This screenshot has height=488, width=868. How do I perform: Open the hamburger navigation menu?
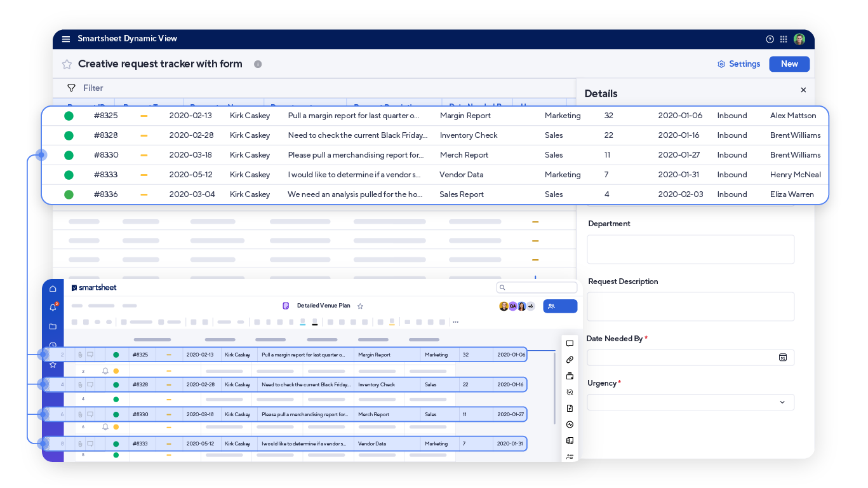(66, 39)
